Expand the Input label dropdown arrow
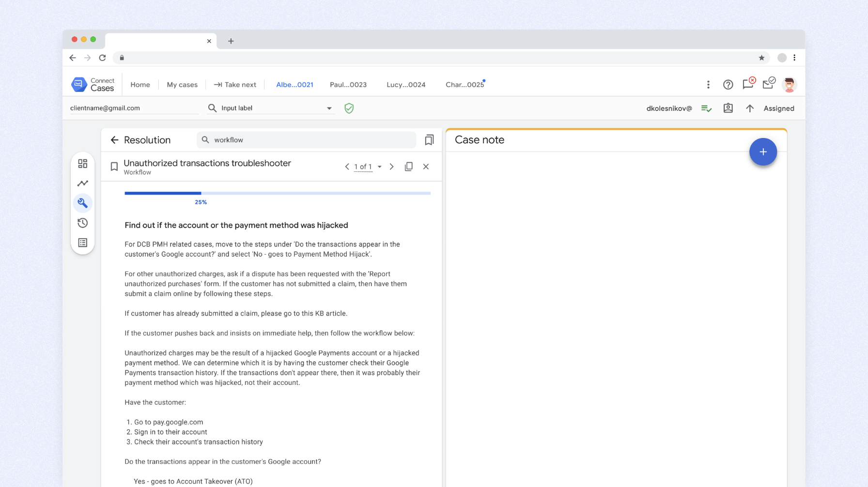This screenshot has width=868, height=487. click(x=329, y=108)
